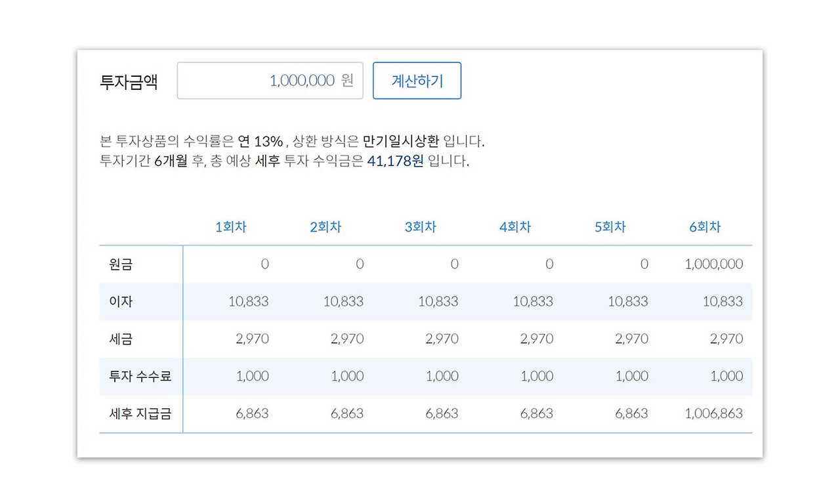Select the 원금 value 0 under 2회차
840x504 pixels.
click(360, 264)
